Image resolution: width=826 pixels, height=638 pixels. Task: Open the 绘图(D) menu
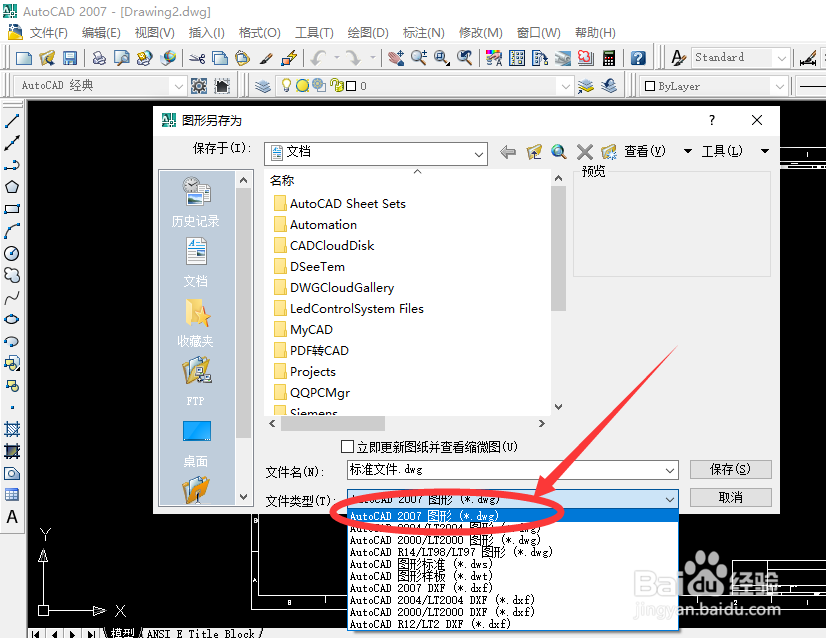coord(368,33)
